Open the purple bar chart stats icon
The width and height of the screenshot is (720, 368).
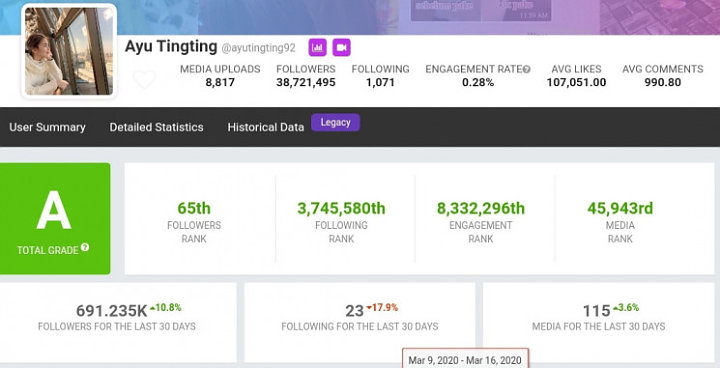[317, 47]
